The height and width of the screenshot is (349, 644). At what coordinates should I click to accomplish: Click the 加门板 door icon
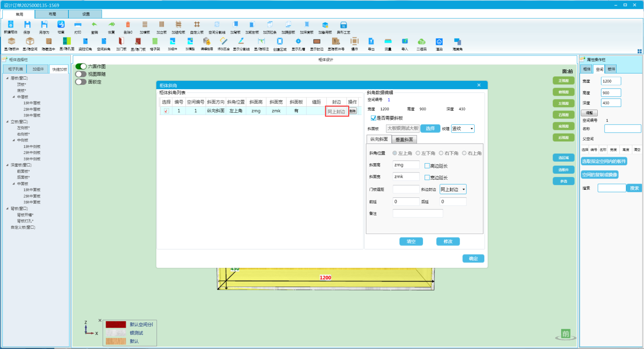coord(121,41)
